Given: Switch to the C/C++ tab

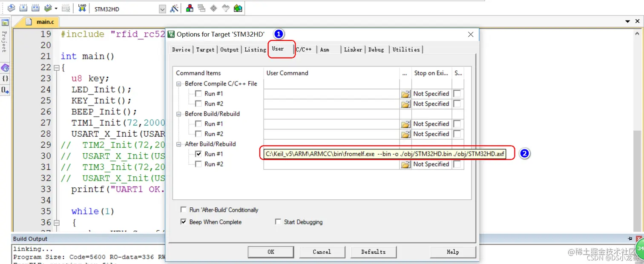Looking at the screenshot, I should (x=304, y=50).
